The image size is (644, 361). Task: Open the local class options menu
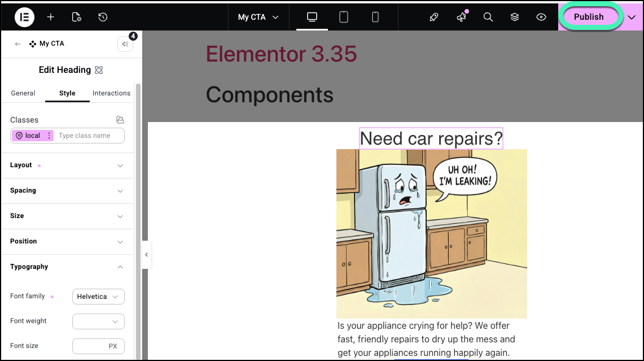(49, 136)
